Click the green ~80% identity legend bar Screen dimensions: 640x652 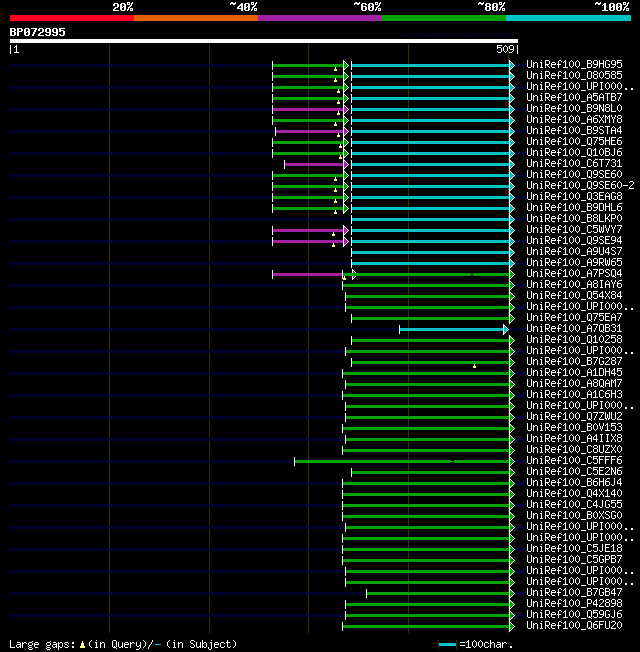tap(444, 18)
